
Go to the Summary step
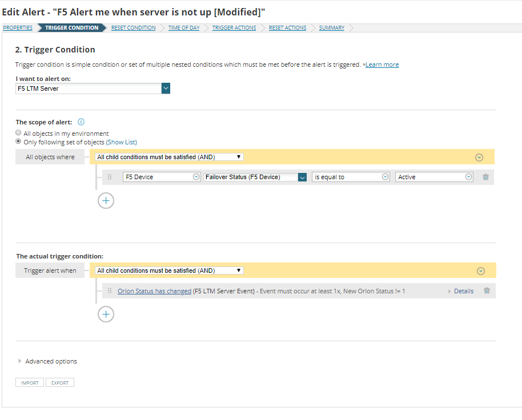[x=332, y=27]
